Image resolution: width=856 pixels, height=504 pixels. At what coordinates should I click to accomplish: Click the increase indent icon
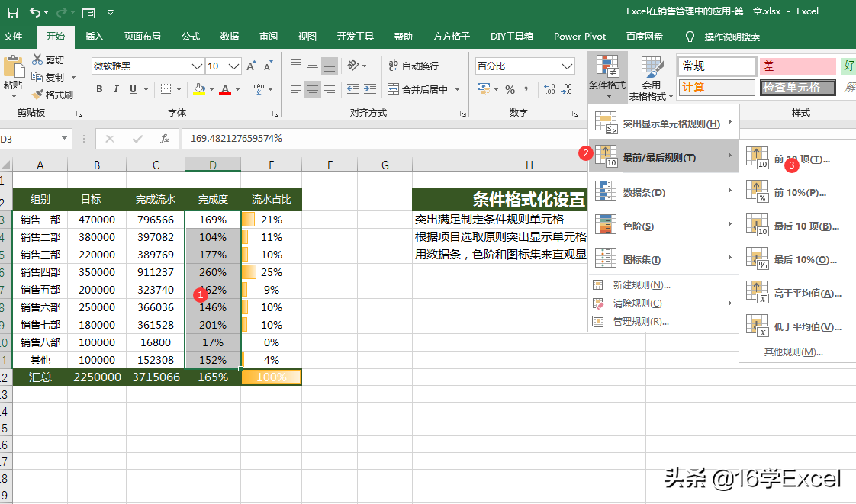click(x=370, y=89)
